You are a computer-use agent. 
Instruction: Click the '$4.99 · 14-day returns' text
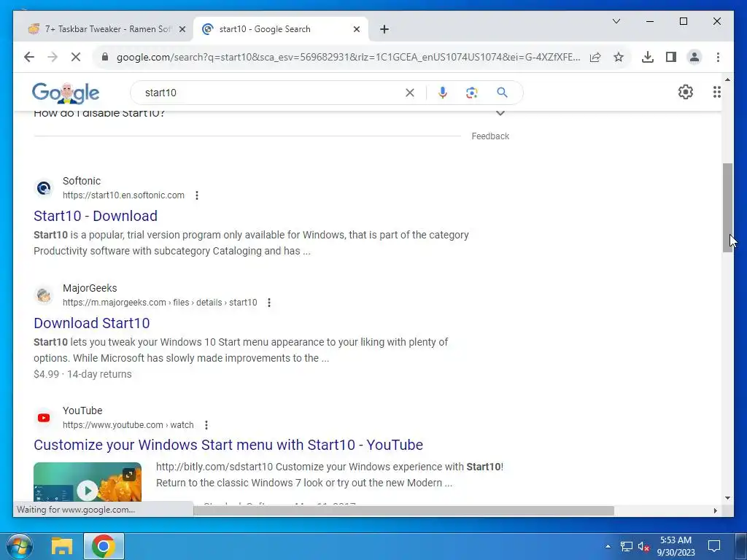coord(82,374)
